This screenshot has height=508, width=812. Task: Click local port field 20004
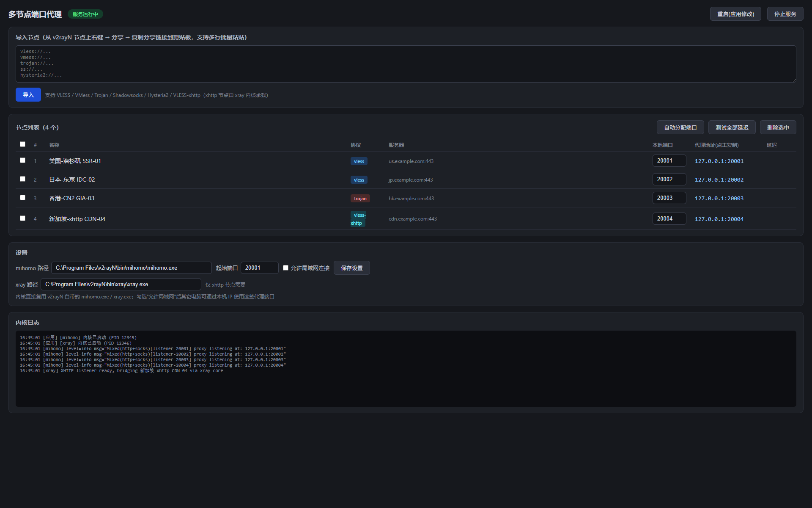(x=669, y=219)
